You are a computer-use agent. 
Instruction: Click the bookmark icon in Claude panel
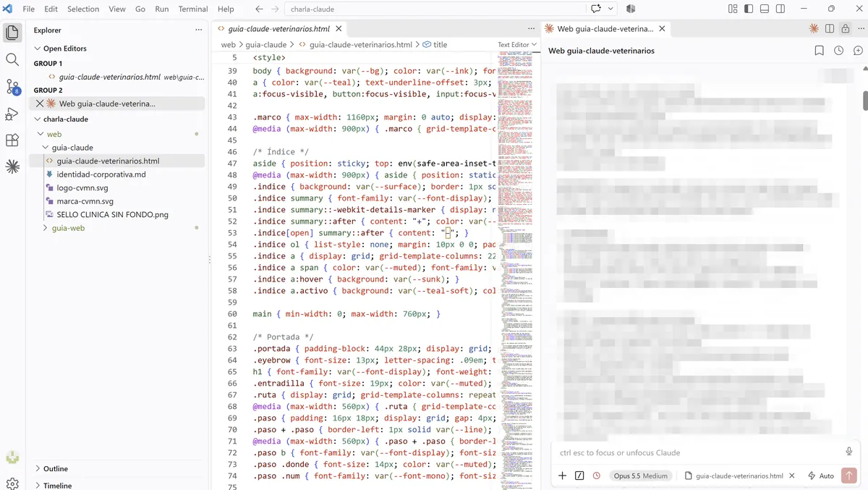tap(819, 51)
